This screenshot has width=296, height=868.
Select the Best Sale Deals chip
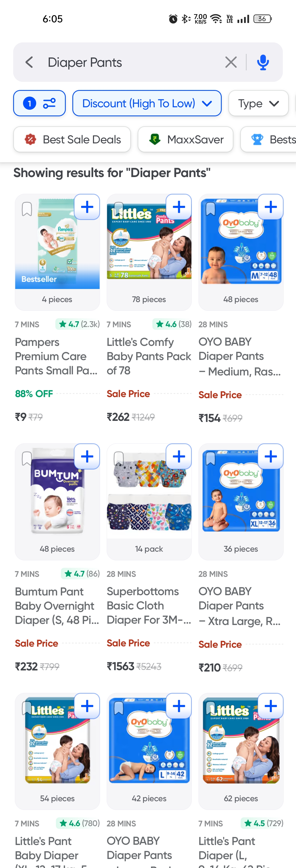pos(72,140)
